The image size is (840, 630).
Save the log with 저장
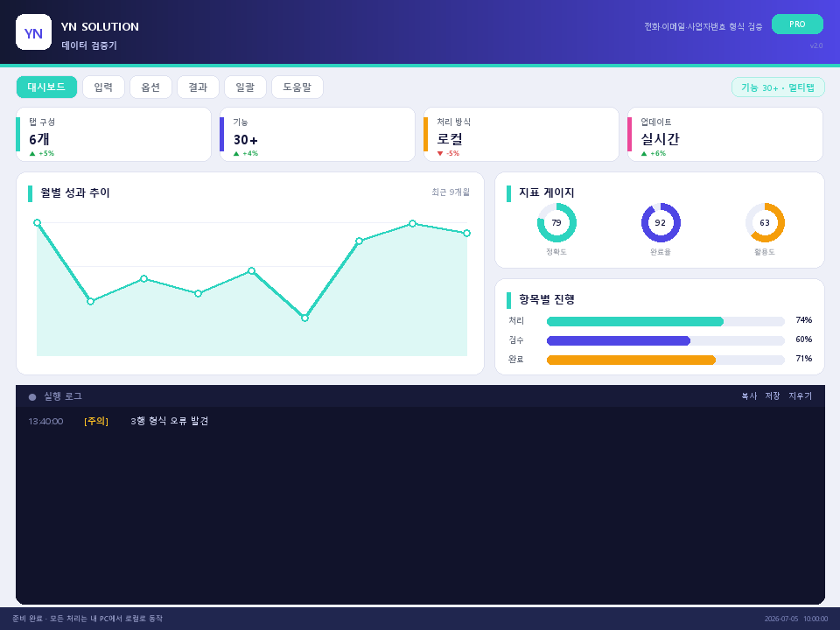[773, 395]
